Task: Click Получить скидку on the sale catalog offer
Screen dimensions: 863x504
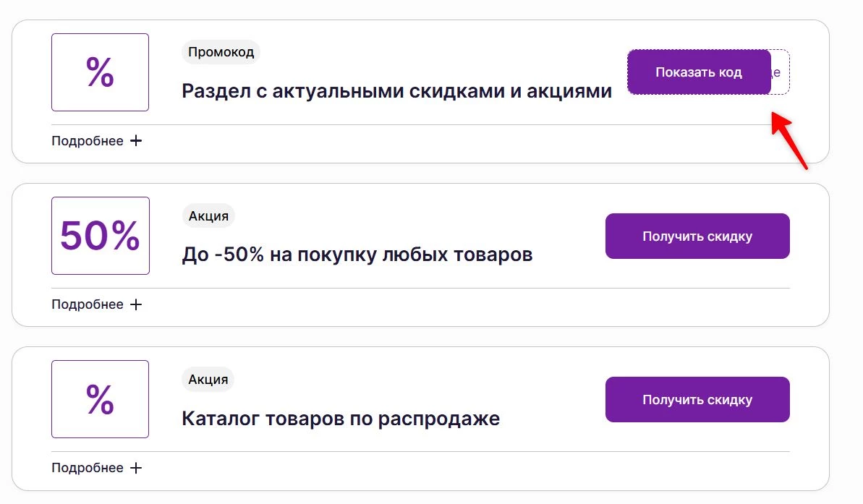Action: (697, 398)
